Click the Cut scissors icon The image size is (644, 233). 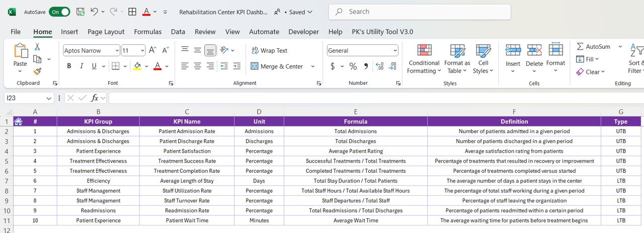[37, 47]
